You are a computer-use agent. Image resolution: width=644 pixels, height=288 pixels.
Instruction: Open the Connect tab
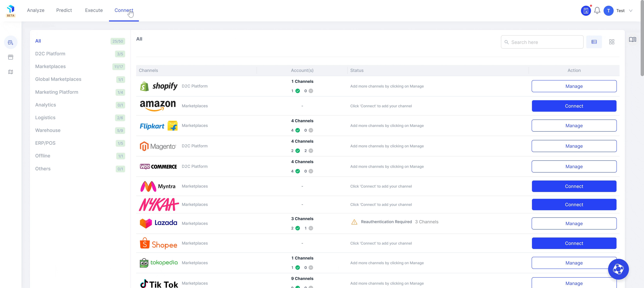coord(124,10)
